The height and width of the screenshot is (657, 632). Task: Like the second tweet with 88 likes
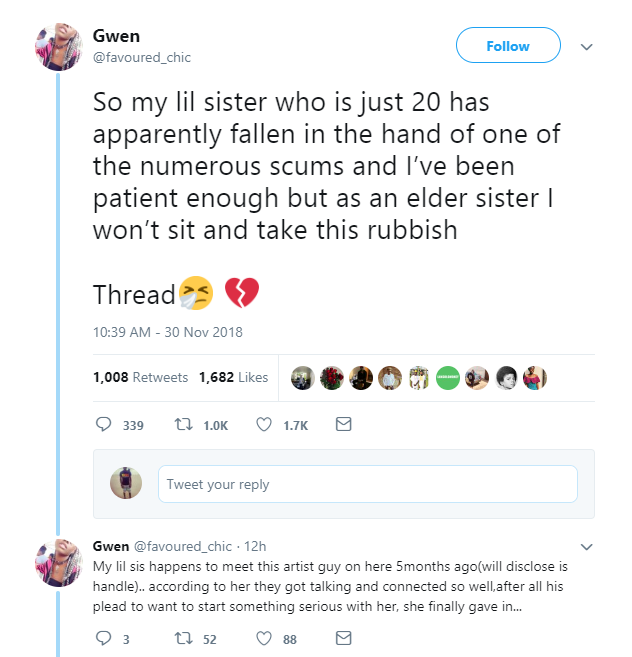coord(265,637)
